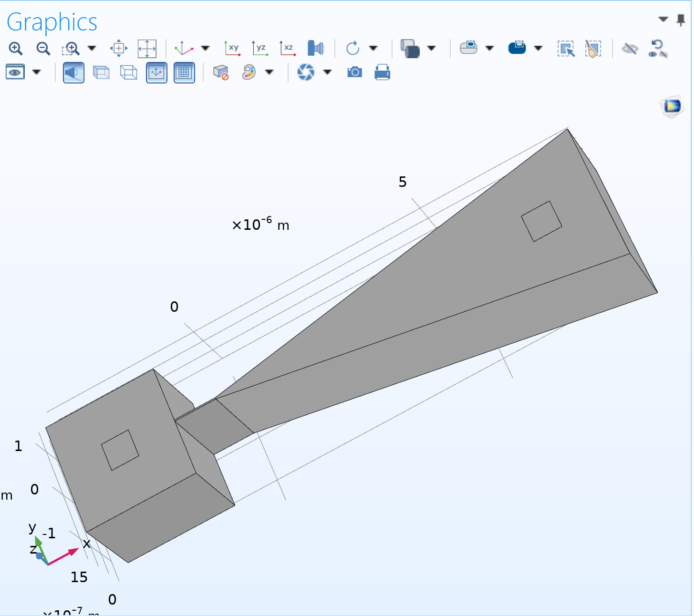Viewport: 694px width, 616px height.
Task: Click the Reset Hiding icon
Action: pos(658,49)
